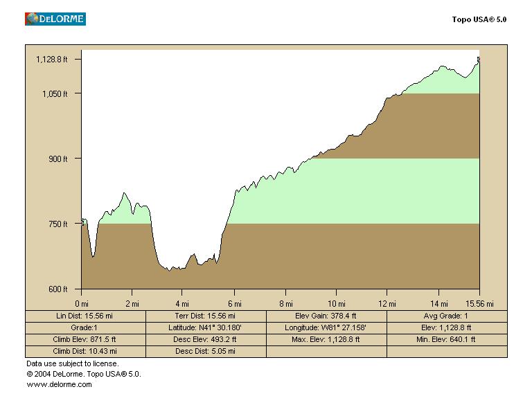Image resolution: width=532 pixels, height=396 pixels.
Task: Click the Desc Elev: 493.2 ft cell
Action: point(205,339)
